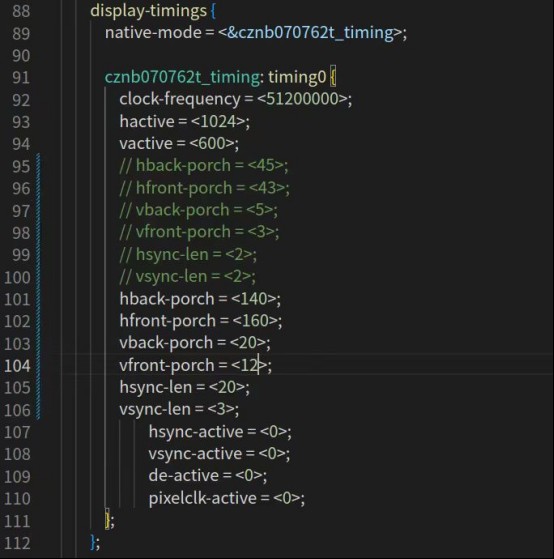Click 'hfront-porch' on line 102

point(168,321)
